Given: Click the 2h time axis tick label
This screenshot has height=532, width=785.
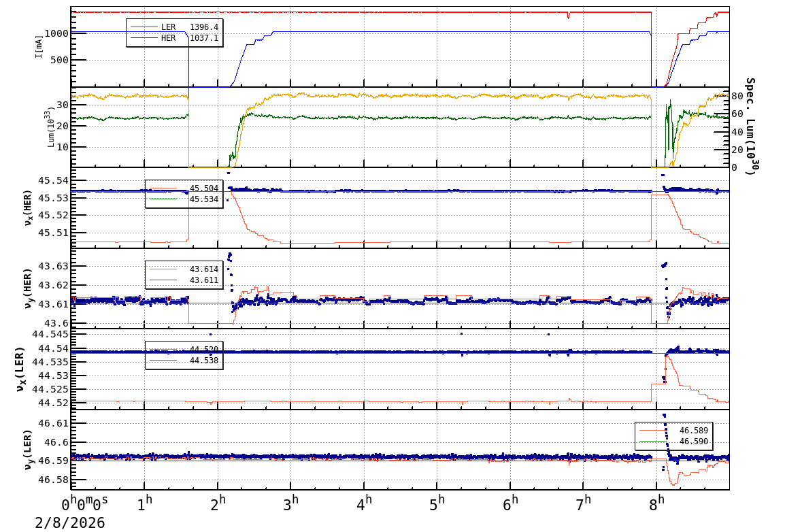Looking at the screenshot, I should click(218, 503).
